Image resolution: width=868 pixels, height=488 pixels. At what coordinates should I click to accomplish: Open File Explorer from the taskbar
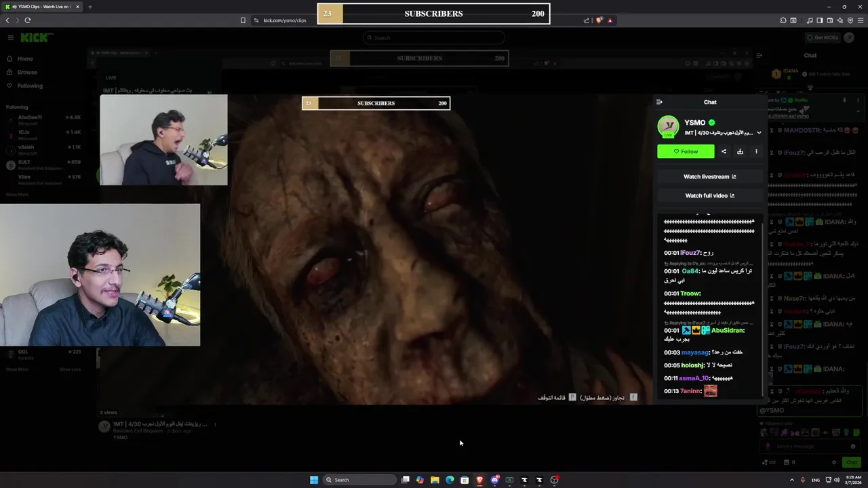[435, 480]
